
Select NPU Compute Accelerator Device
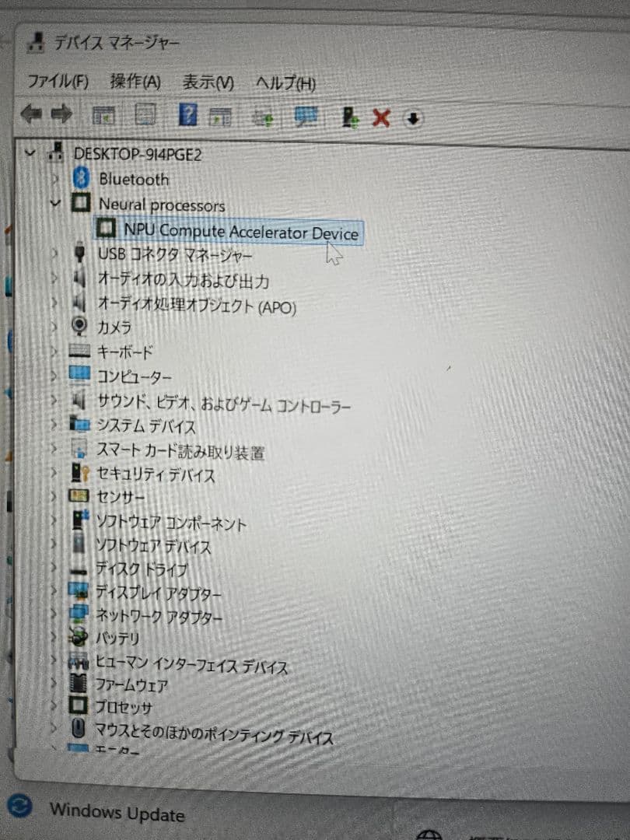[240, 232]
